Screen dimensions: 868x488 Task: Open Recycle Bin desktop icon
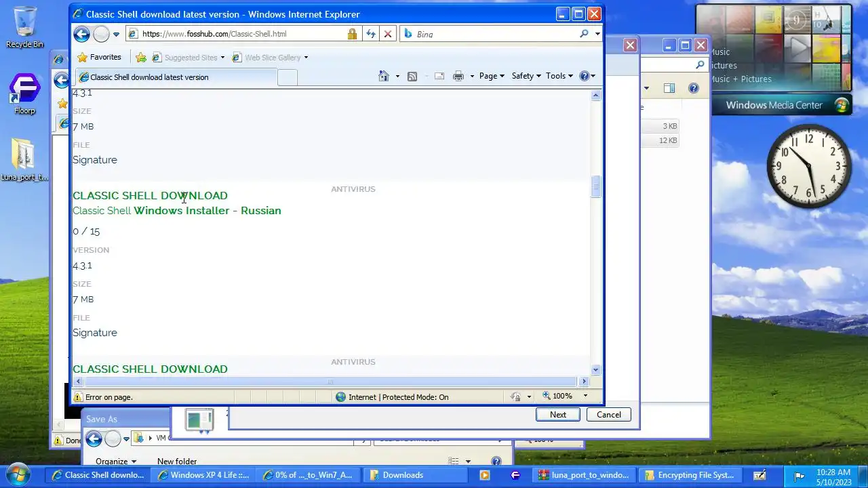point(24,27)
